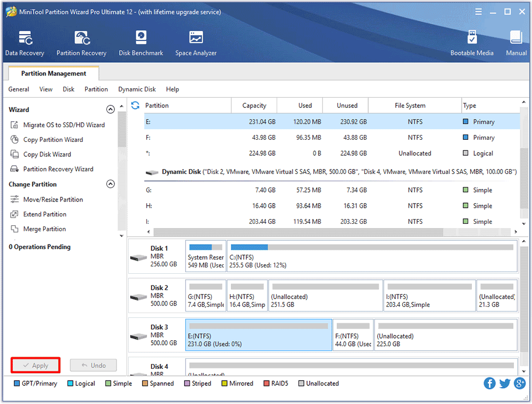This screenshot has width=532, height=404.
Task: Click the partition list scroll-left arrow
Action: click(x=148, y=232)
